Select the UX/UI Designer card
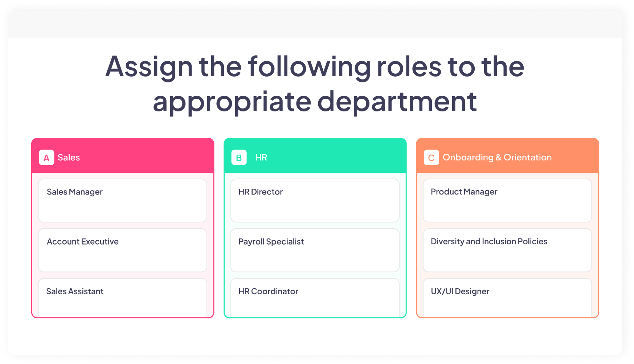 [507, 298]
